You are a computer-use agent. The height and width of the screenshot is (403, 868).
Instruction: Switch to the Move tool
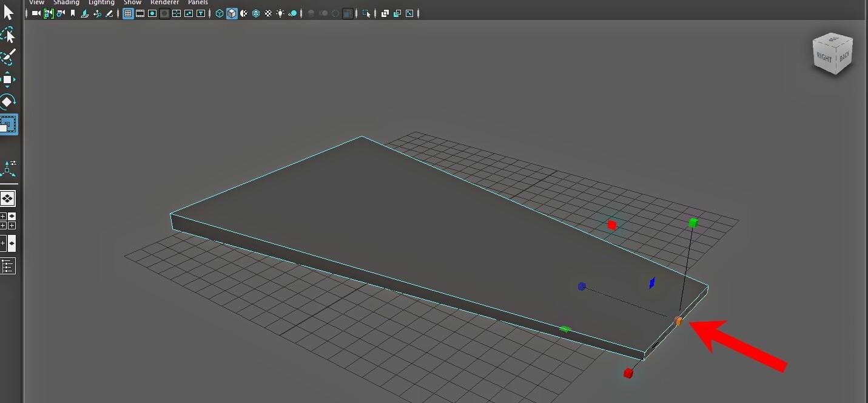click(8, 80)
